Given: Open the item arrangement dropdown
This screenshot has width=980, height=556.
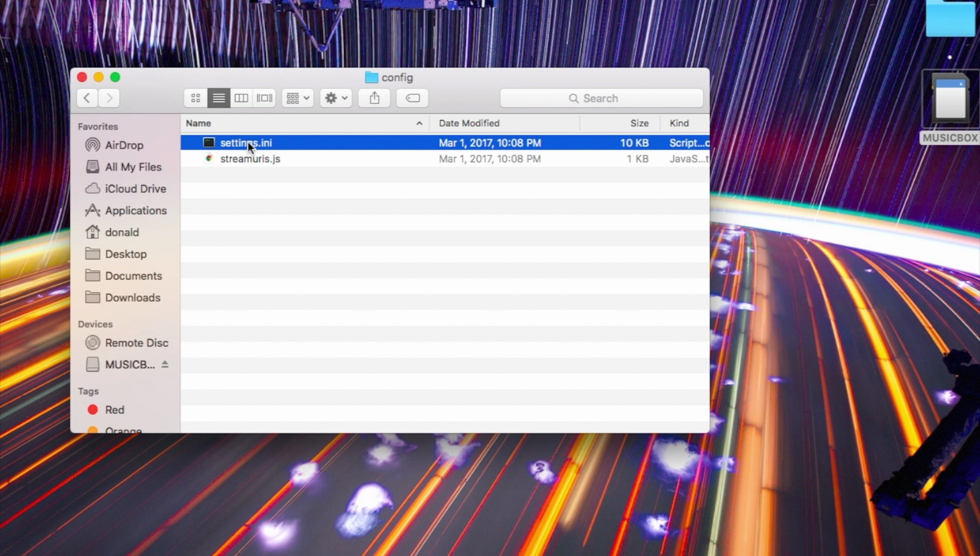Looking at the screenshot, I should tap(298, 98).
